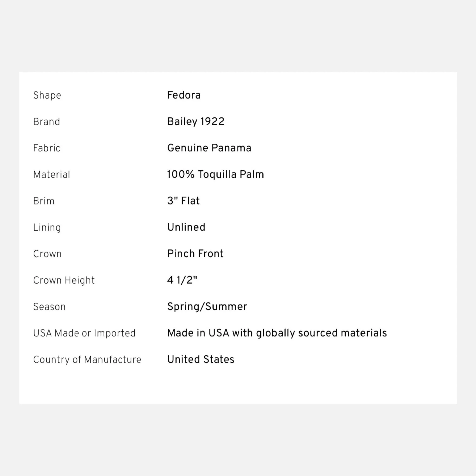The width and height of the screenshot is (476, 476).
Task: Select the United States manufacture value
Action: click(x=201, y=359)
